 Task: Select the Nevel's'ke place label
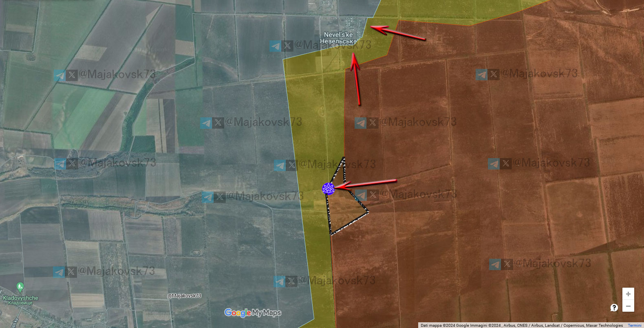point(338,38)
